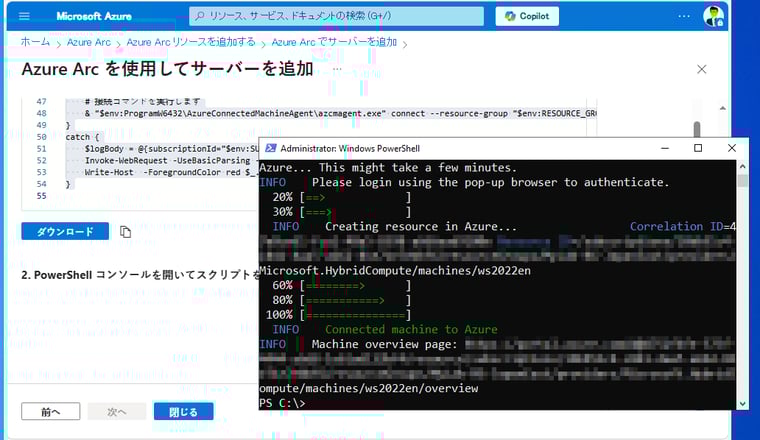Viewport: 760px width, 440px height.
Task: Close the Azure Arc add server blade
Action: (x=701, y=69)
